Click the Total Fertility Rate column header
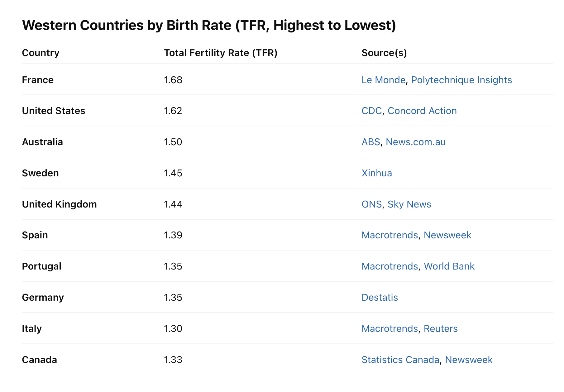564x392 pixels. pyautogui.click(x=221, y=53)
